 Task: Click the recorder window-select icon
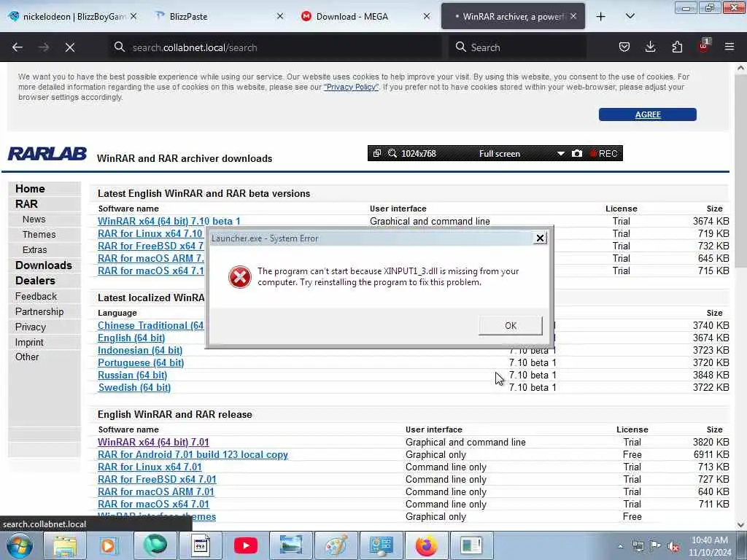377,153
